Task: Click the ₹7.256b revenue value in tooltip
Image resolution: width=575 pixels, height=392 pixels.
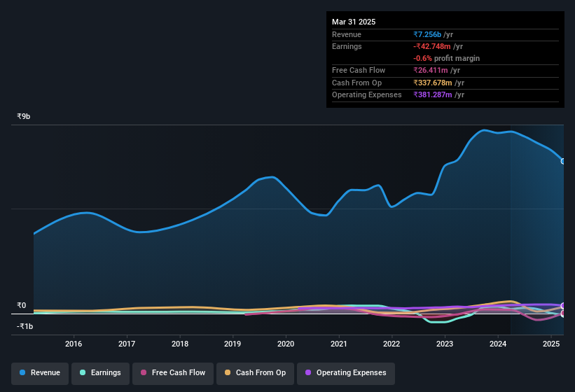Action: [x=427, y=34]
